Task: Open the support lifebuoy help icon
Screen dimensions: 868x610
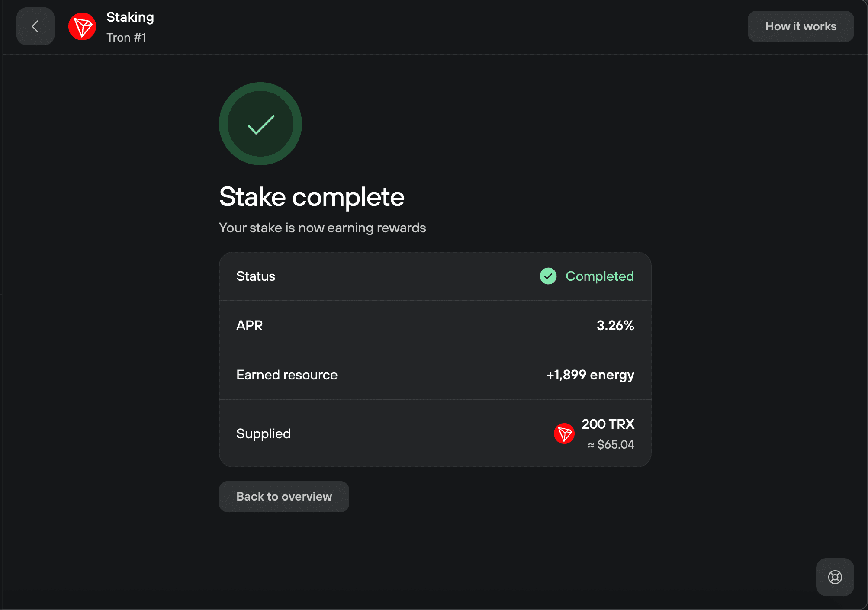Action: (835, 577)
